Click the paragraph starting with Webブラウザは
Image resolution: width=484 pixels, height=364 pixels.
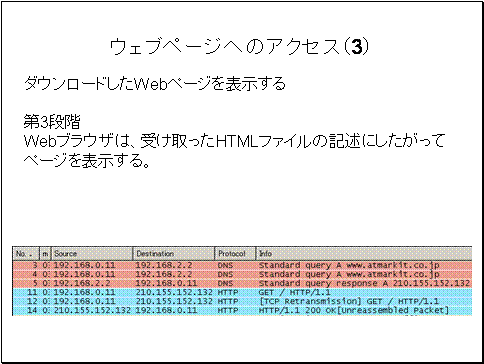pyautogui.click(x=234, y=142)
